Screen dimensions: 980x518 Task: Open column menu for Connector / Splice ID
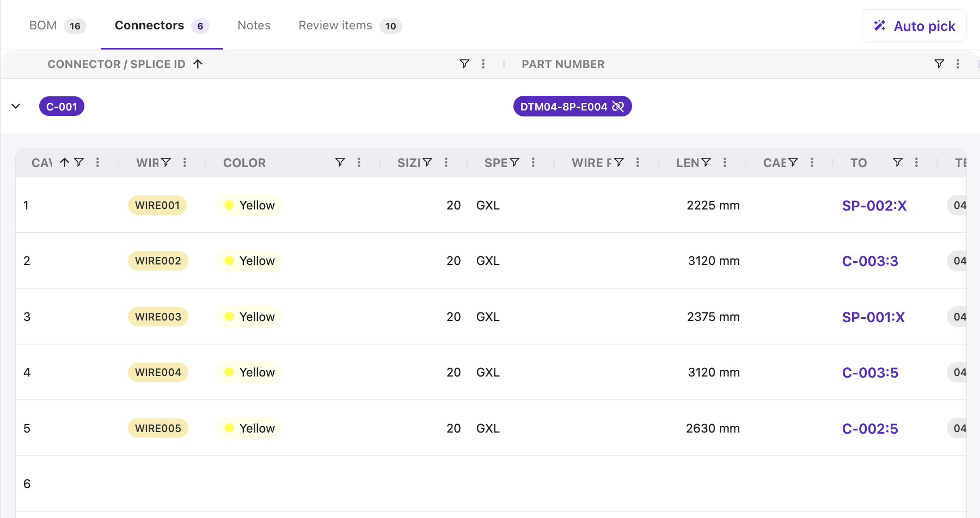tap(483, 64)
